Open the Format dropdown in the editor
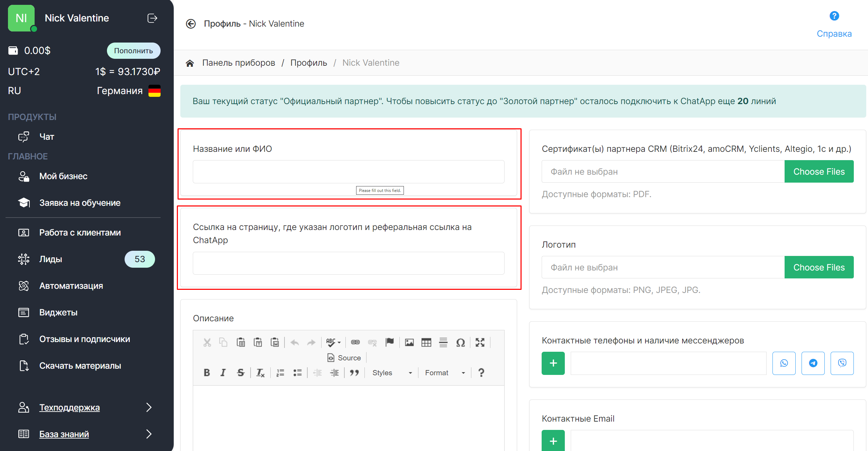The width and height of the screenshot is (868, 451). pos(445,372)
